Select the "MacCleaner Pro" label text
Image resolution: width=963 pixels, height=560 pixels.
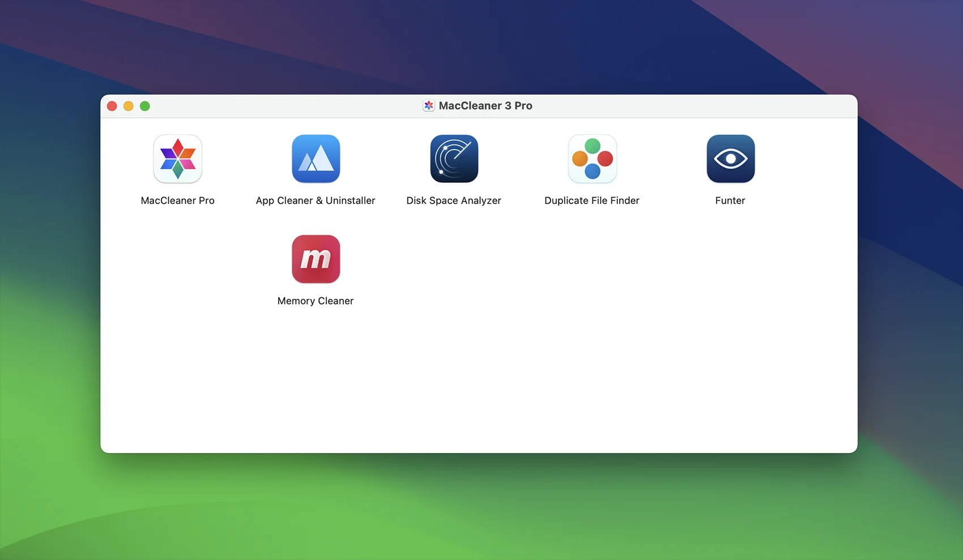click(178, 200)
